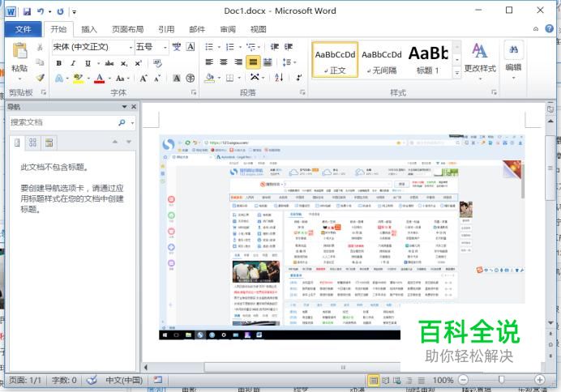Switch navigation pane to page thumbnails view
561x392 pixels.
33,143
